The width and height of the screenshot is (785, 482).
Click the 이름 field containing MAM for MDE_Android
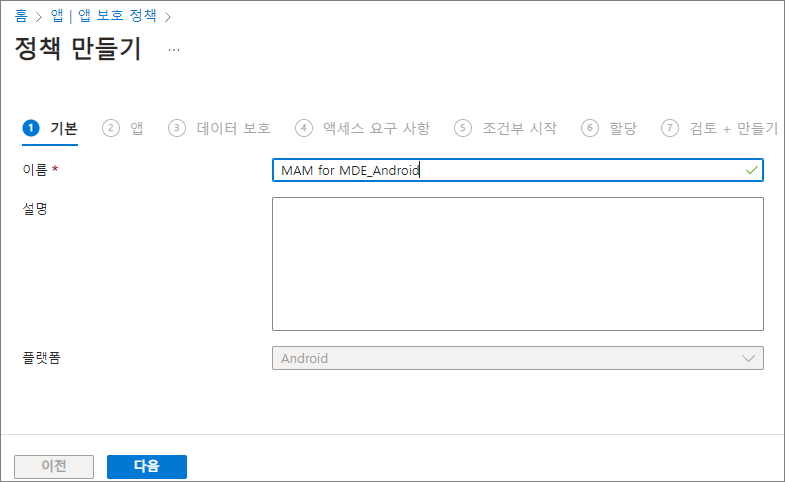tap(518, 170)
